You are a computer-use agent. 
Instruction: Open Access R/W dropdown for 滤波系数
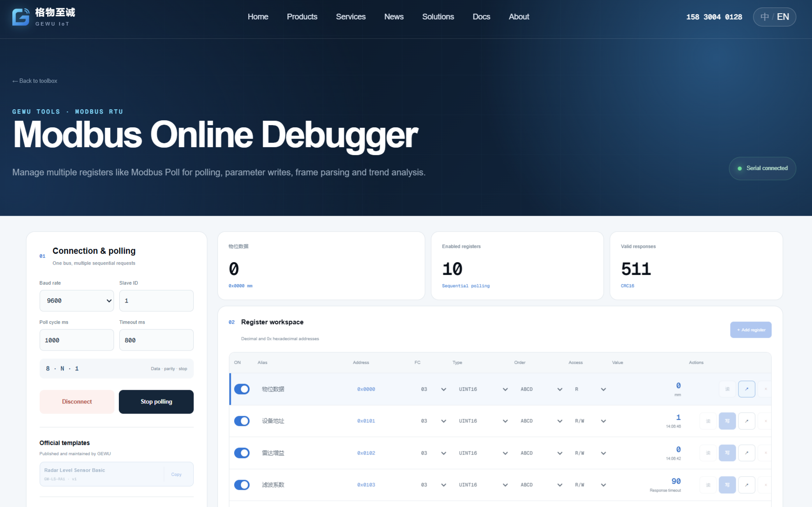(590, 485)
